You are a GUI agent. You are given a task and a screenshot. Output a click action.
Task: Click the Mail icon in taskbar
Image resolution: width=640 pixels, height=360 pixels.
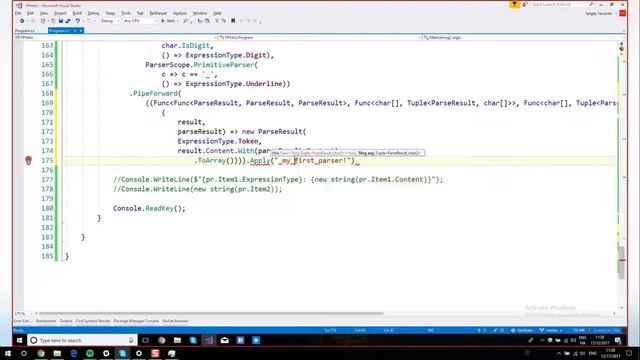(x=224, y=340)
